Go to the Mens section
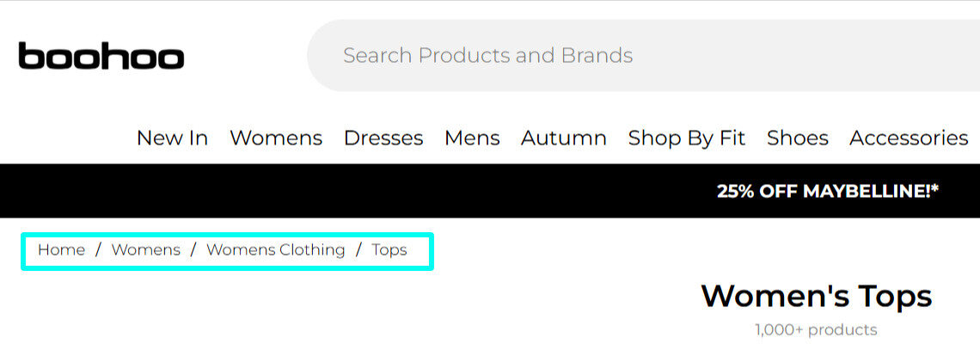Viewport: 980px width, 344px height. tap(472, 138)
